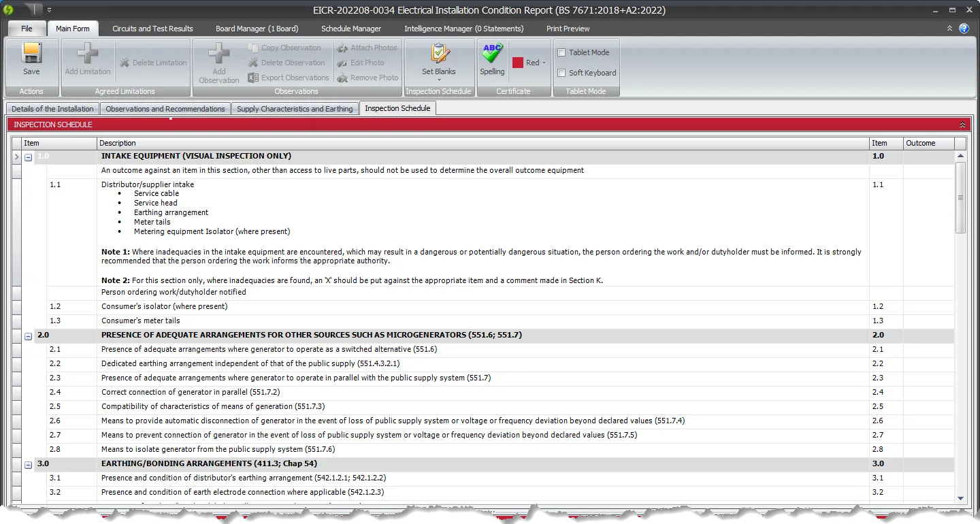Open the File menu
This screenshot has height=524, width=980.
(26, 29)
